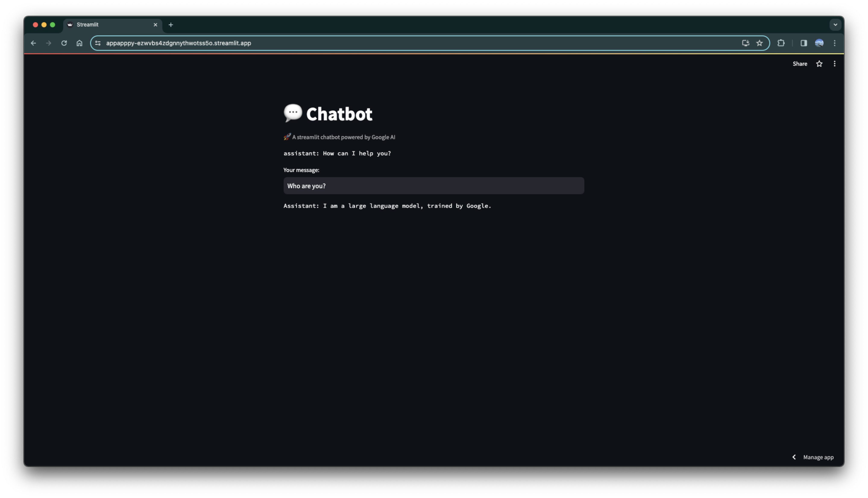Screen dimensions: 868x498
Task: Click the Chrome profile avatar
Action: click(x=819, y=43)
